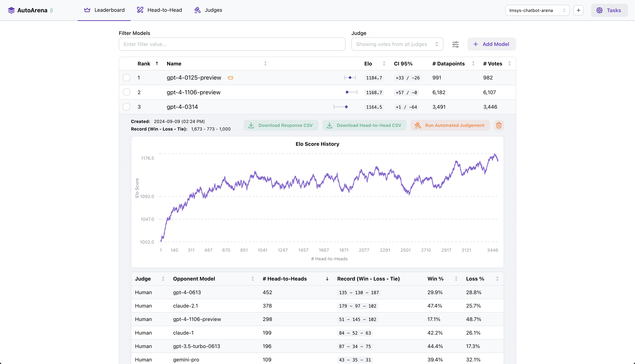
Task: Click the Tasks chip icon
Action: 599,10
